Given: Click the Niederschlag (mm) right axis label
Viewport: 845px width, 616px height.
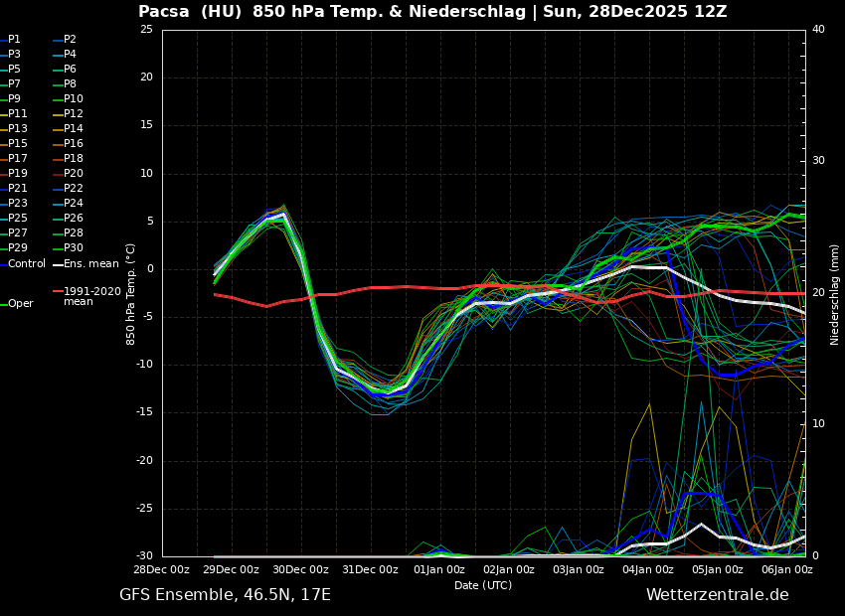Looking at the screenshot, I should [x=835, y=294].
